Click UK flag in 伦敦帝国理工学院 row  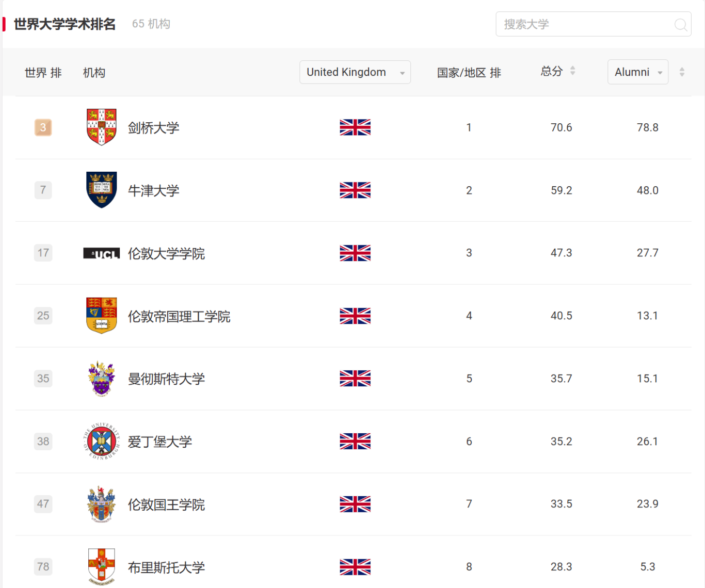(355, 316)
